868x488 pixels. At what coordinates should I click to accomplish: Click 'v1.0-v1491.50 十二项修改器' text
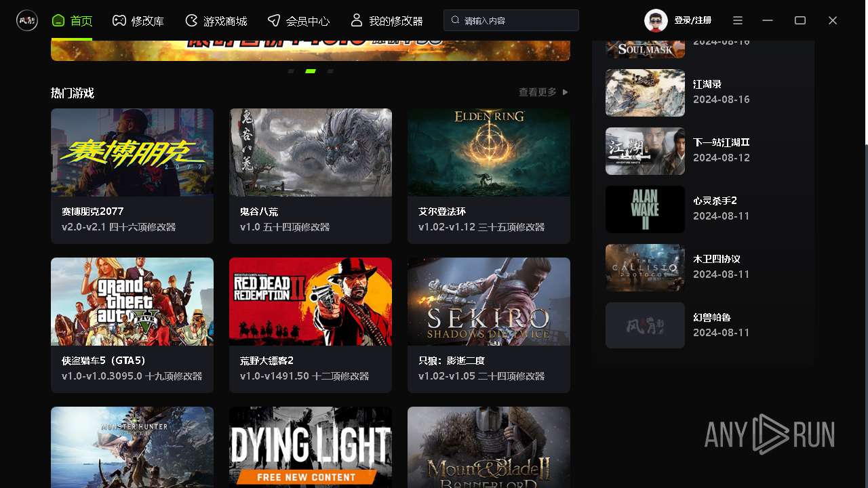coord(304,376)
